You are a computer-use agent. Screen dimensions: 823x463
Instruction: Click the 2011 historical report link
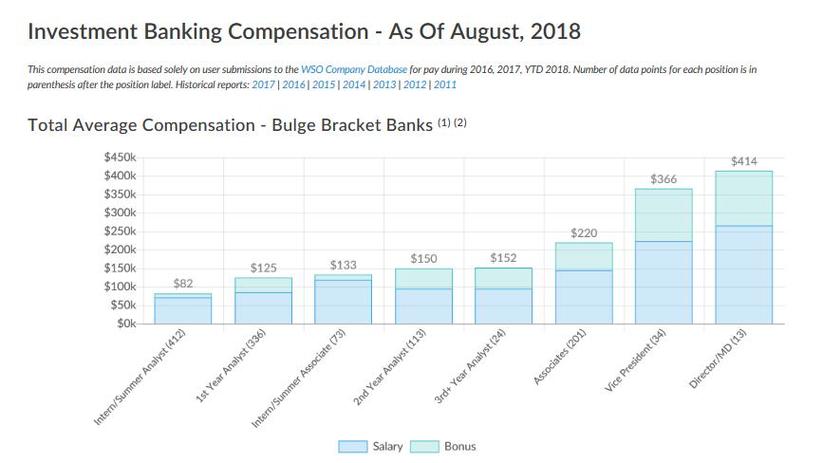pos(443,84)
